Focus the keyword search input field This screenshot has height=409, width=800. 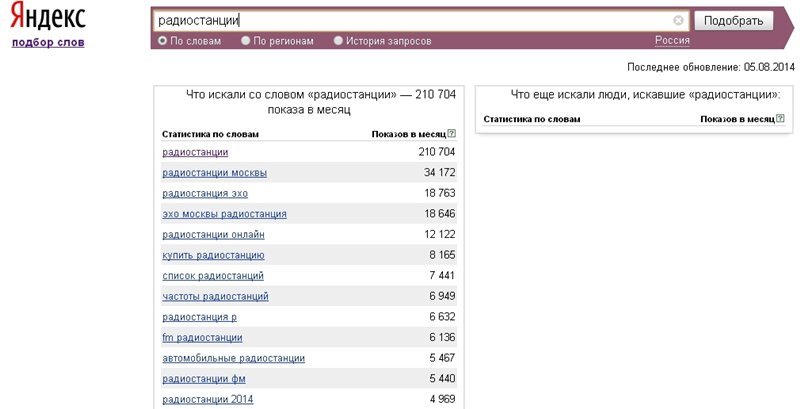(x=421, y=20)
